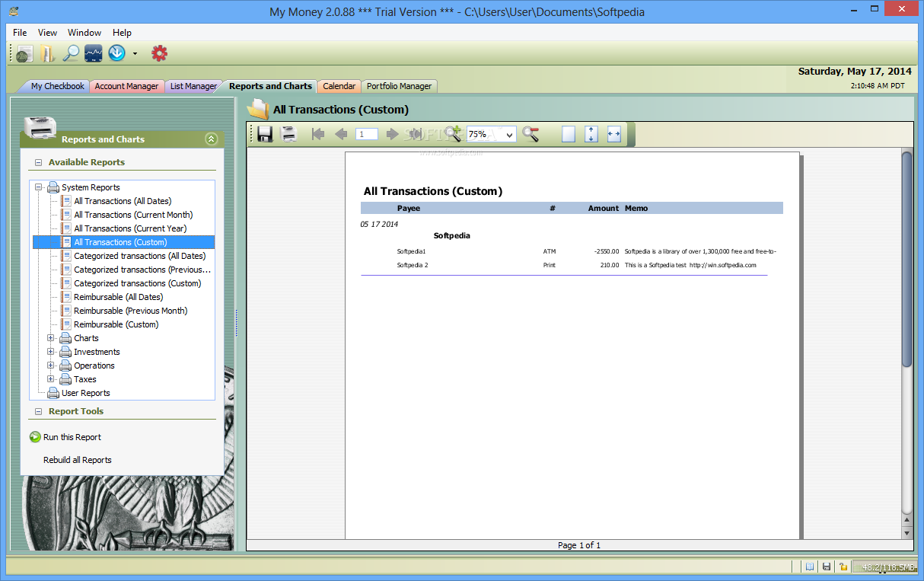Click the folder icon in main toolbar
The width and height of the screenshot is (924, 581).
tap(47, 53)
